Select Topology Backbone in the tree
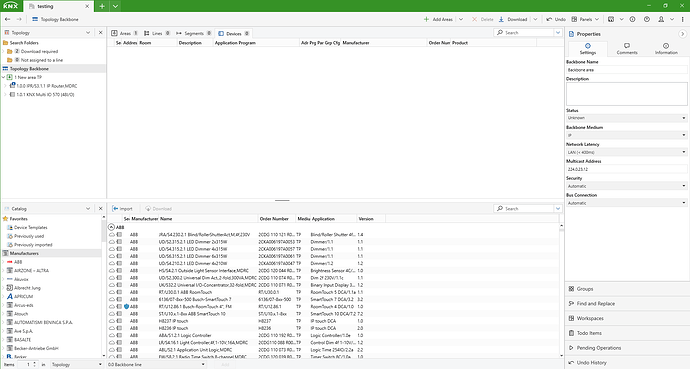The width and height of the screenshot is (690, 369). 29,69
